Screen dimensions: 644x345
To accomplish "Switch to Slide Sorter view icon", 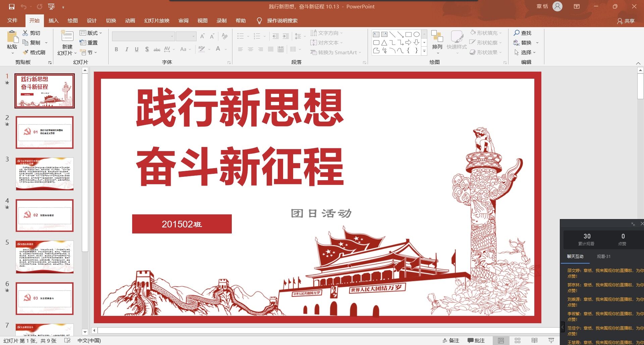I will [518, 340].
